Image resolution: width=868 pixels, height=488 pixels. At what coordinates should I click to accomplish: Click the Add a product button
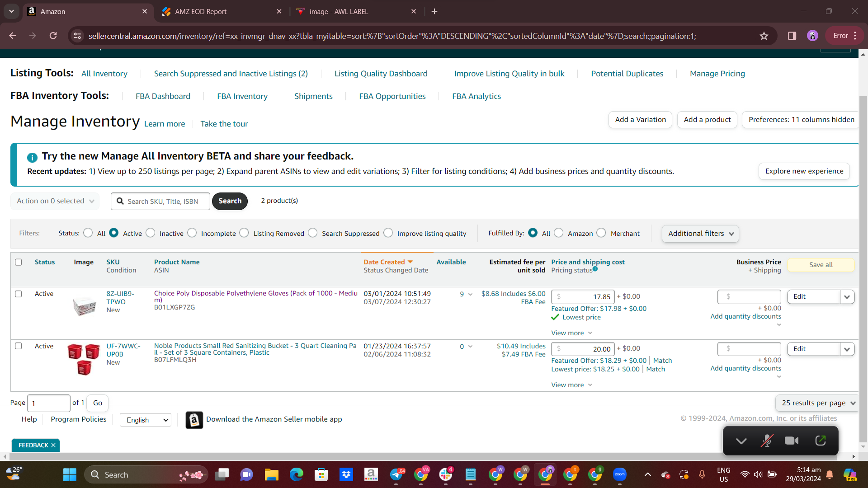708,120
